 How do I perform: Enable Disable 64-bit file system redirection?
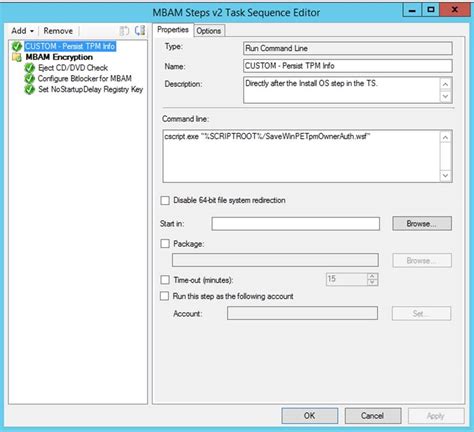click(165, 200)
